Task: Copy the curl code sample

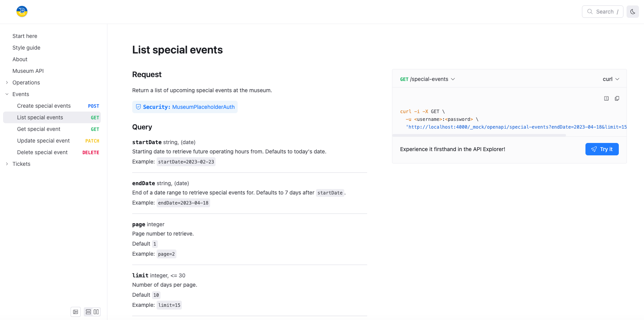Action: (x=617, y=98)
